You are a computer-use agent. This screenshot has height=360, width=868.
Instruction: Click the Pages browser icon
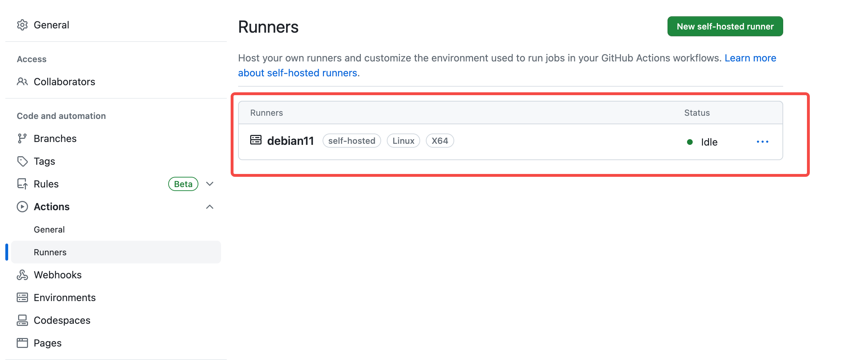point(22,343)
